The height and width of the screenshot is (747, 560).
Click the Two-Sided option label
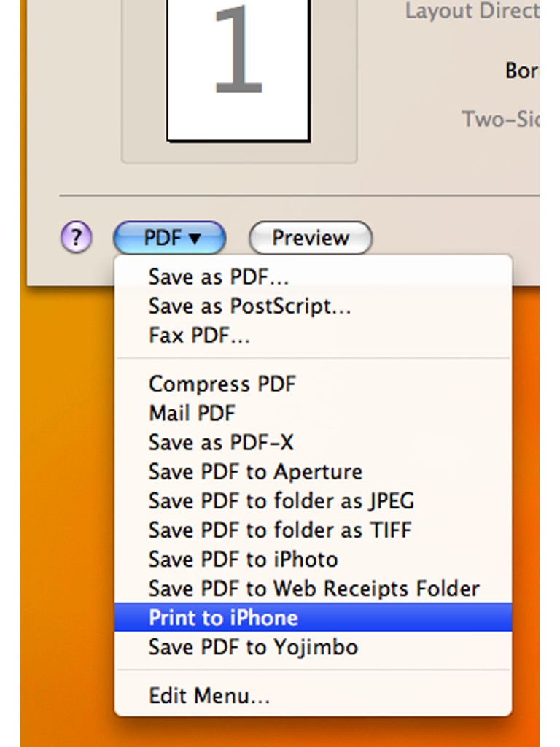pos(500,119)
